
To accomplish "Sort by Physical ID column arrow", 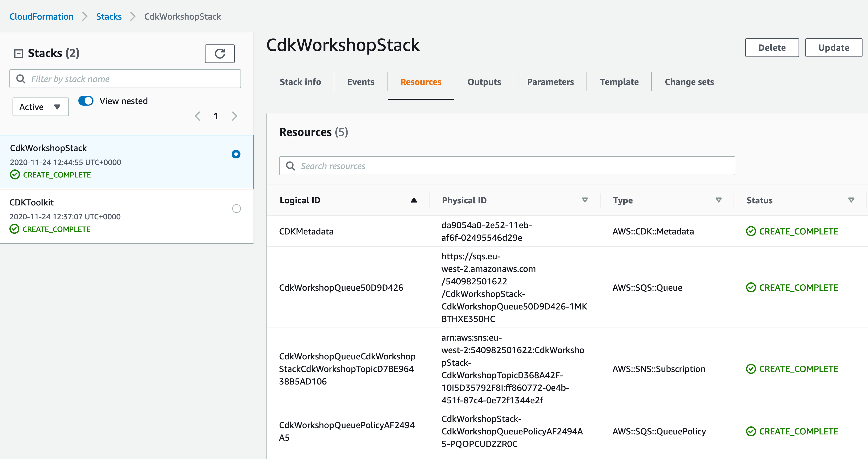I will click(x=585, y=200).
